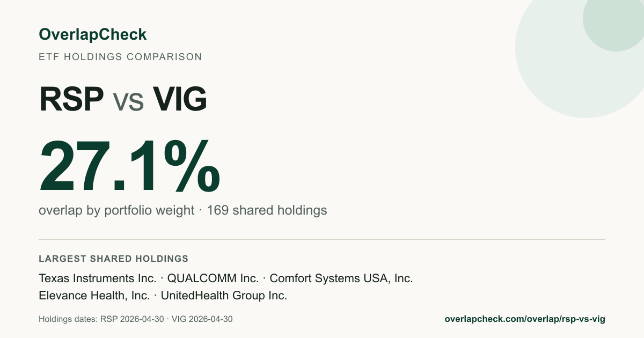This screenshot has height=338, width=644.
Task: Click Comfort Systems USA, Inc. holding
Action: pos(341,278)
